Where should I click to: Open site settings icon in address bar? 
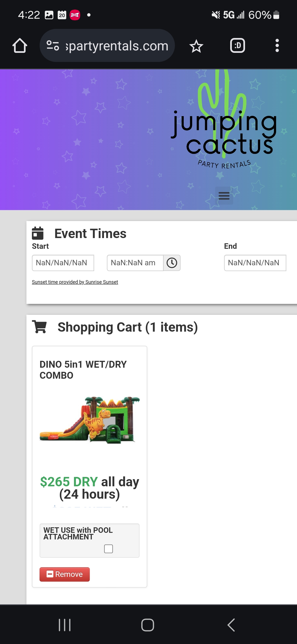53,46
